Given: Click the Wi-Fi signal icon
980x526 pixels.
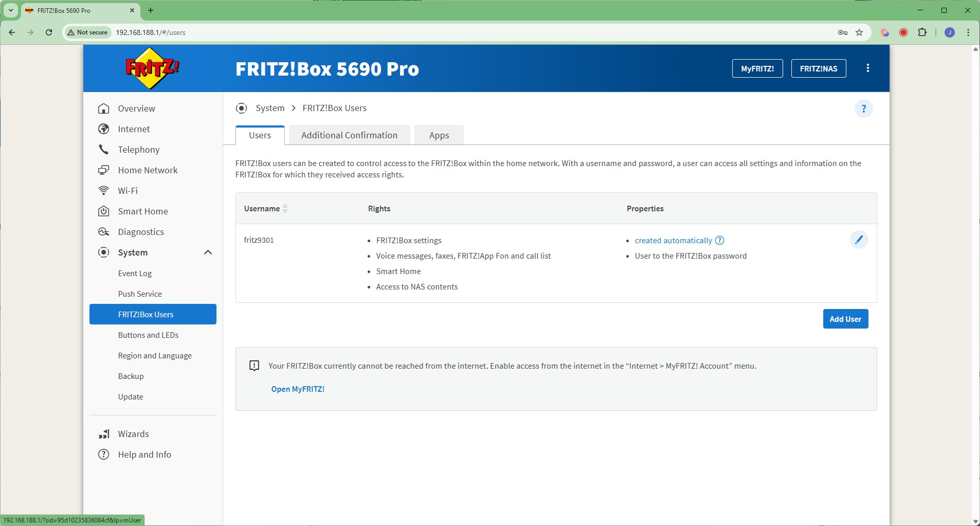Looking at the screenshot, I should [x=104, y=191].
